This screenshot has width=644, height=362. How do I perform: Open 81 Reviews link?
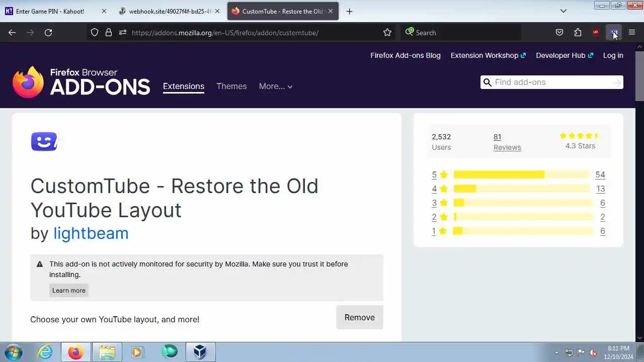(507, 142)
